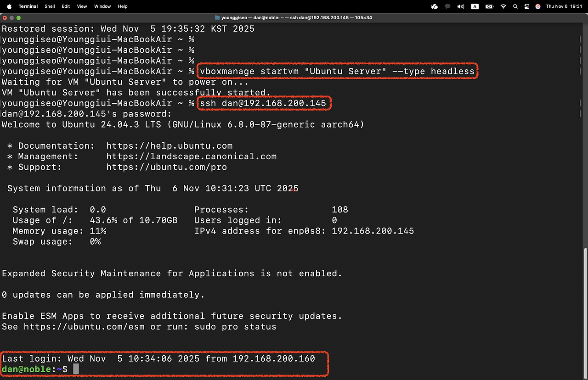Click the "dan@192.168.200.145's password:" prompt
This screenshot has height=380, width=588.
click(87, 114)
